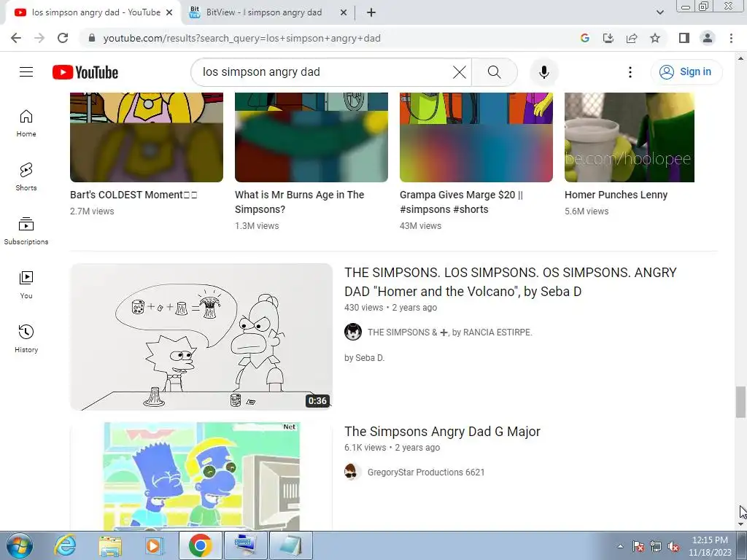
Task: Click the Sign in button
Action: click(686, 72)
